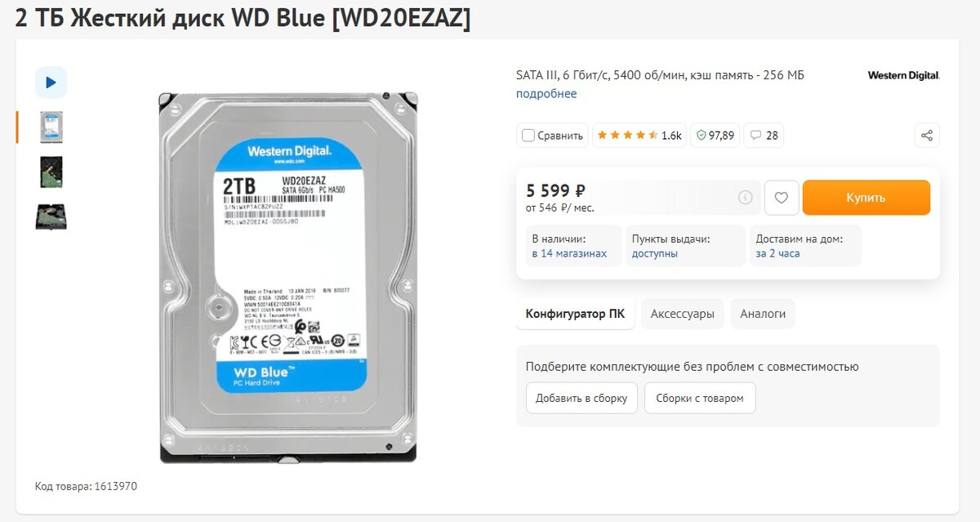The image size is (980, 522).
Task: Open Сборки с товаром button
Action: tap(700, 399)
